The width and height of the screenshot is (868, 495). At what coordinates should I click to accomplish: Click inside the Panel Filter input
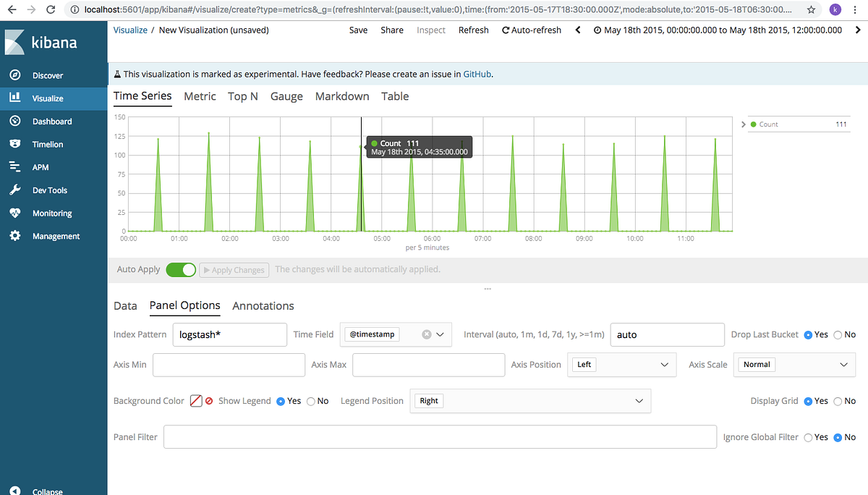(440, 436)
